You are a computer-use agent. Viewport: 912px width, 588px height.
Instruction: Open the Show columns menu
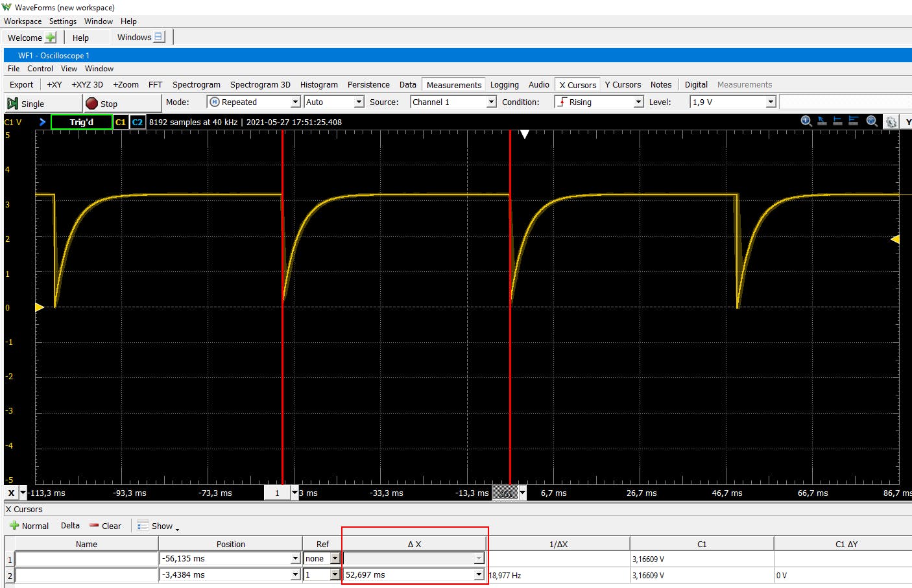click(x=158, y=526)
